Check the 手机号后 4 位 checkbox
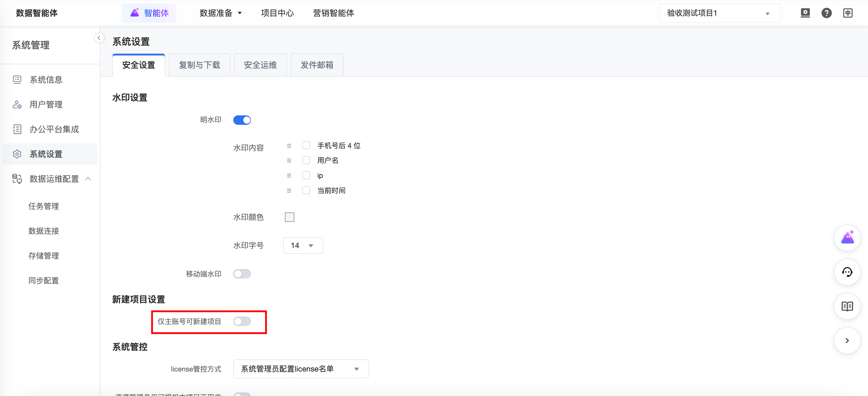868x396 pixels. pyautogui.click(x=306, y=145)
